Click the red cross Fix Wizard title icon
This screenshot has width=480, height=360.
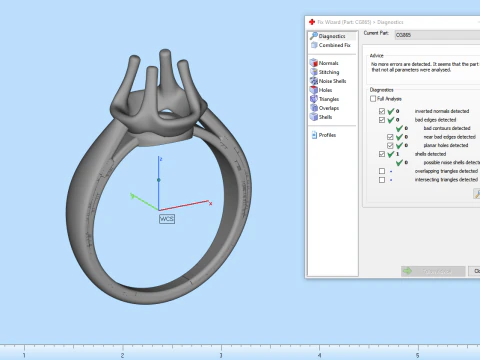point(312,22)
